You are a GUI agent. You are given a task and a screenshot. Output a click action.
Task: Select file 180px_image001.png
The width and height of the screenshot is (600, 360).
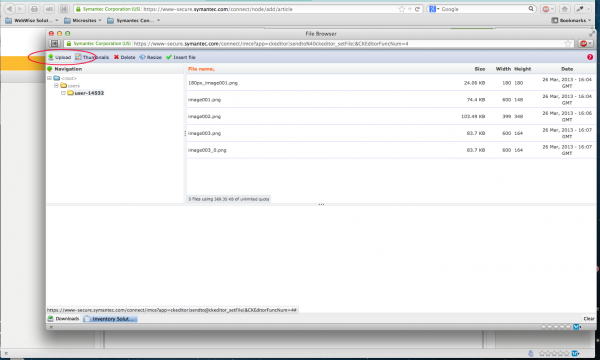(391, 83)
